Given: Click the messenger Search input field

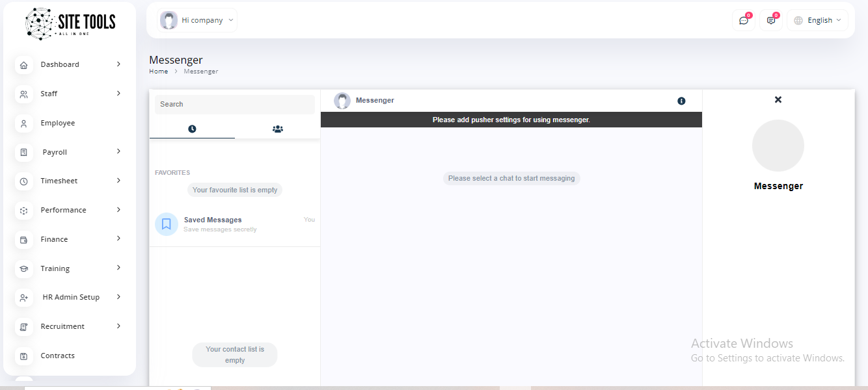Looking at the screenshot, I should [x=234, y=104].
